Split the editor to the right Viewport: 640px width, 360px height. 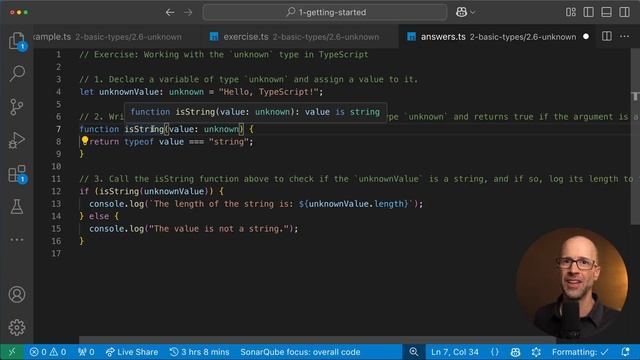click(x=607, y=36)
